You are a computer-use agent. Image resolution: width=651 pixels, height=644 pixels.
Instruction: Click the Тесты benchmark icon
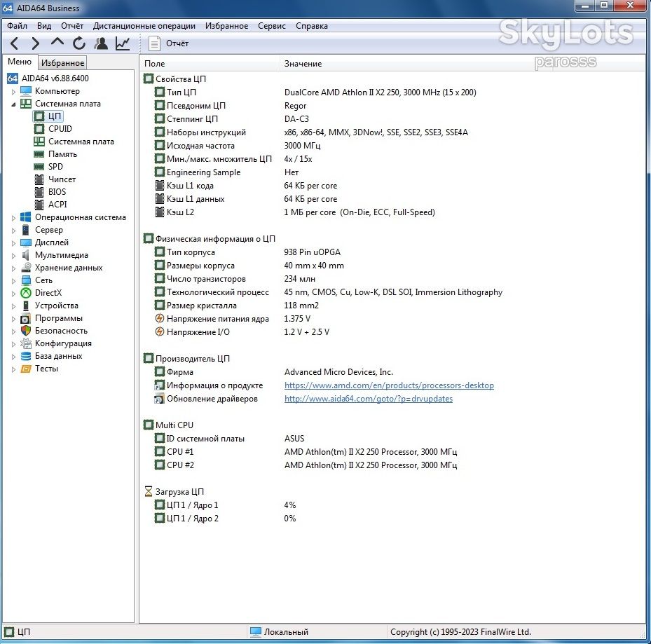26,369
